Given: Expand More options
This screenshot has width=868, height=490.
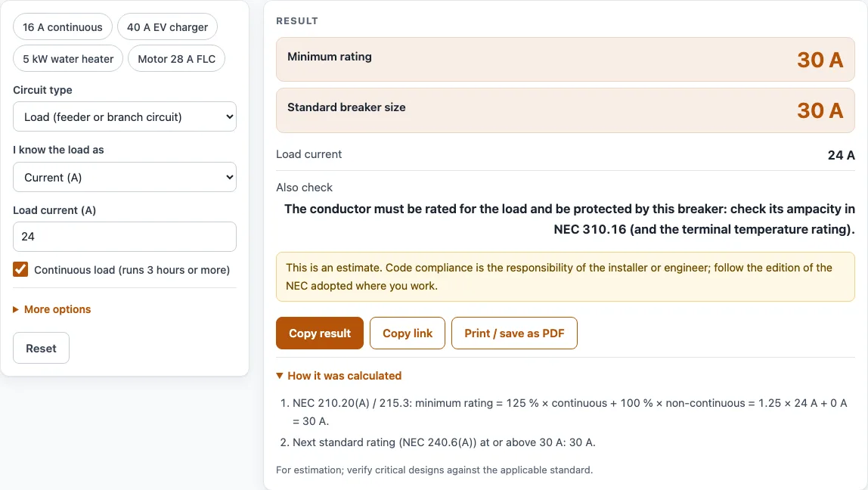Looking at the screenshot, I should pos(52,309).
